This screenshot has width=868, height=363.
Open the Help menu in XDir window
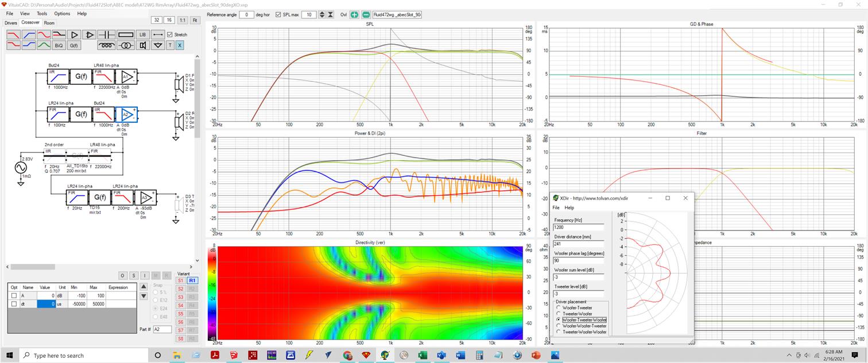[569, 208]
